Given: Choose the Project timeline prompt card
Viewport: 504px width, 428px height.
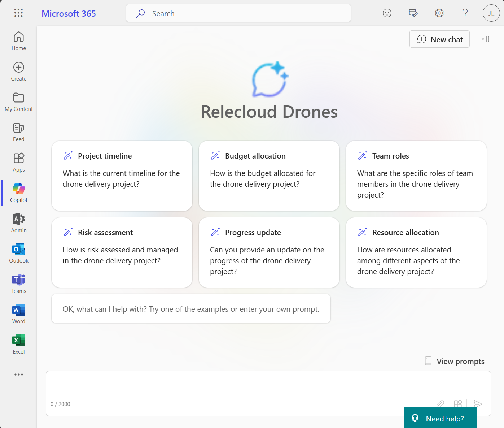Looking at the screenshot, I should tap(122, 176).
